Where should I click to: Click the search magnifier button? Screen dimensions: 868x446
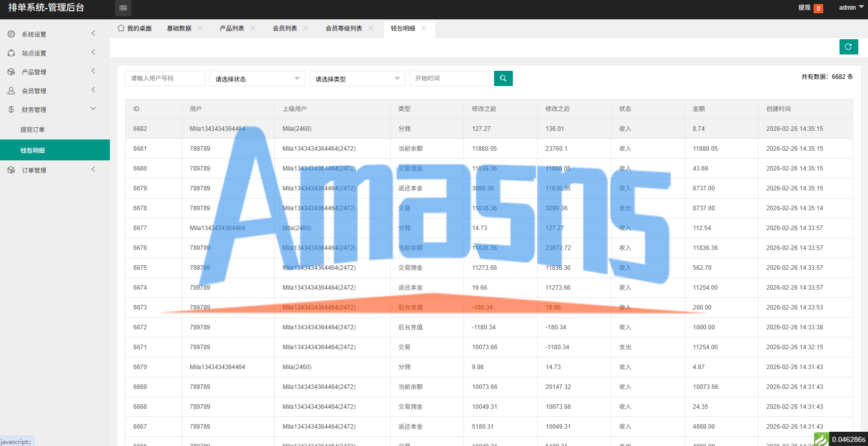[x=503, y=78]
